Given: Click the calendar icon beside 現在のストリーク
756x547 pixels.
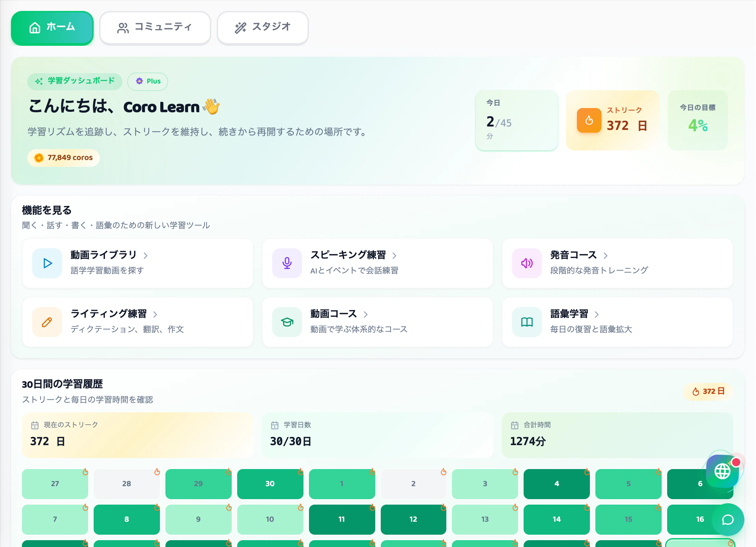Looking at the screenshot, I should [35, 425].
